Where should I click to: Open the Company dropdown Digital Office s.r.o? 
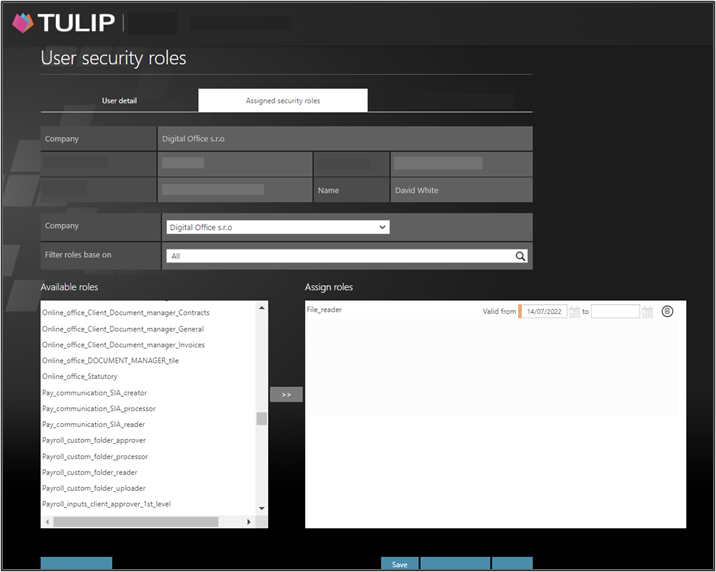(278, 227)
